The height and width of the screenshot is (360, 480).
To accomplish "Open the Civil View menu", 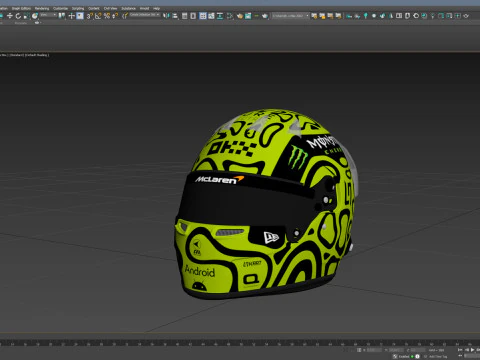I will click(x=110, y=8).
